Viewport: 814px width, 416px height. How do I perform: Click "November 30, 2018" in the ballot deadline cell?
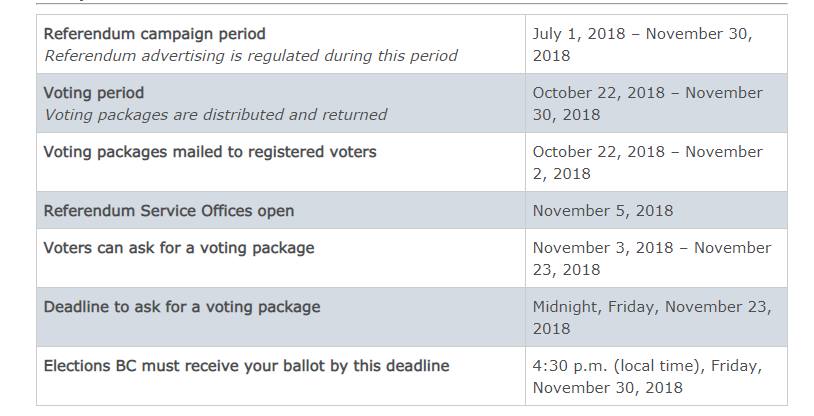tap(607, 388)
